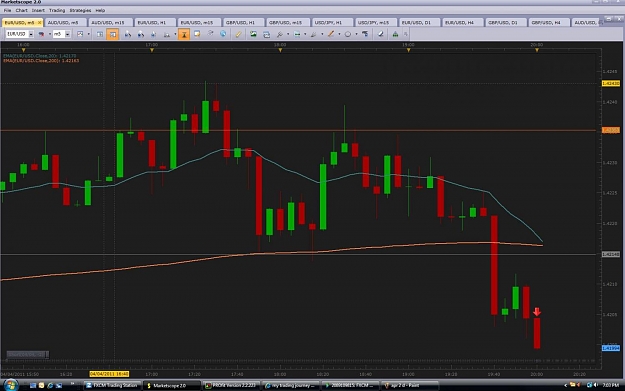
Task: Expand the EUR/USD instrument dropdown
Action: coord(31,34)
